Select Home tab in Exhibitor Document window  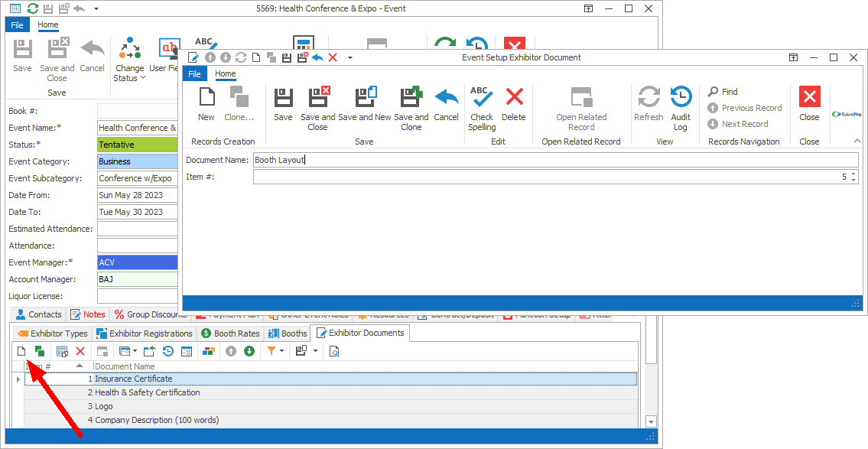pyautogui.click(x=226, y=73)
